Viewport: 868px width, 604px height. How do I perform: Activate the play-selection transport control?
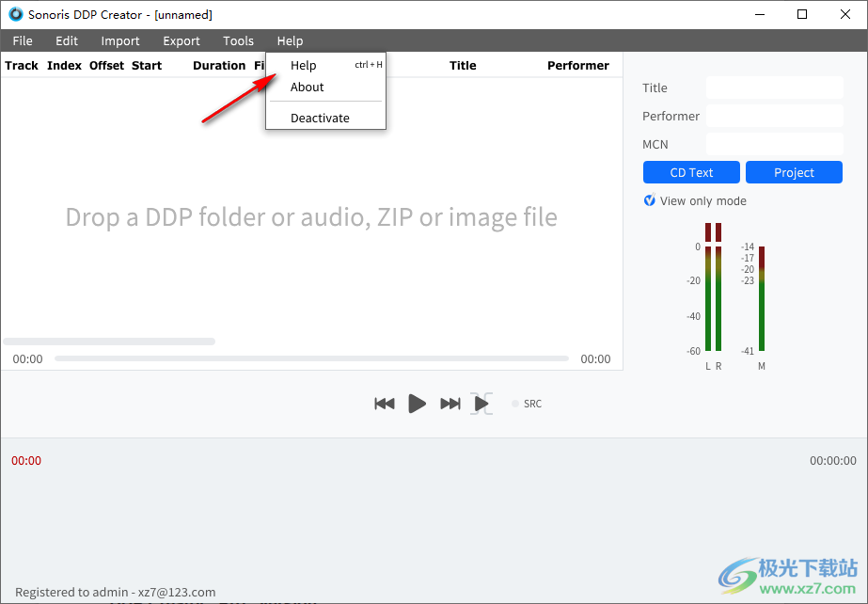(481, 403)
